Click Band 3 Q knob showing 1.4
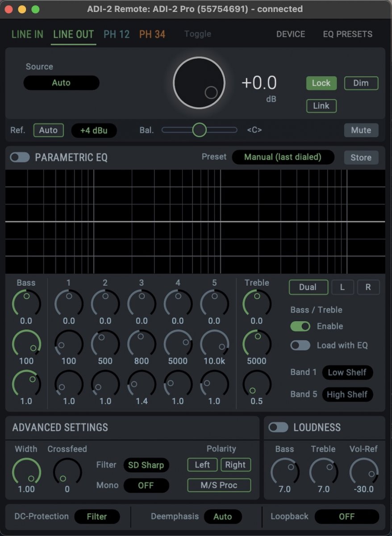The image size is (392, 536). [x=142, y=384]
